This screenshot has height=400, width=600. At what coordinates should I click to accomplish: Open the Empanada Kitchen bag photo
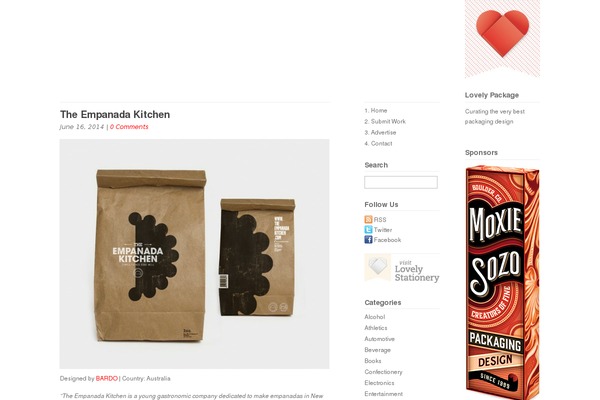(x=194, y=254)
